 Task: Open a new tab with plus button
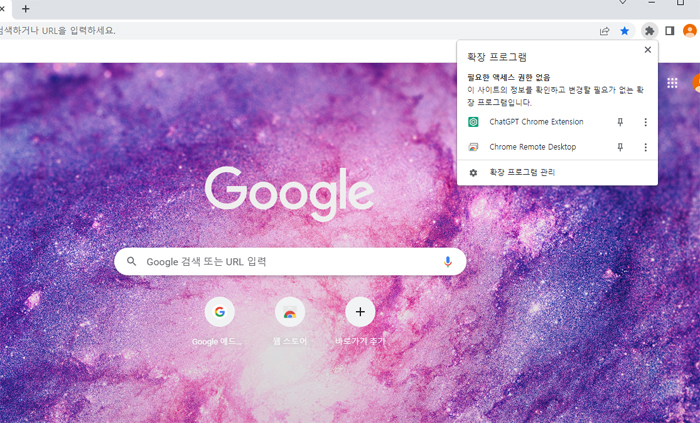tap(25, 8)
